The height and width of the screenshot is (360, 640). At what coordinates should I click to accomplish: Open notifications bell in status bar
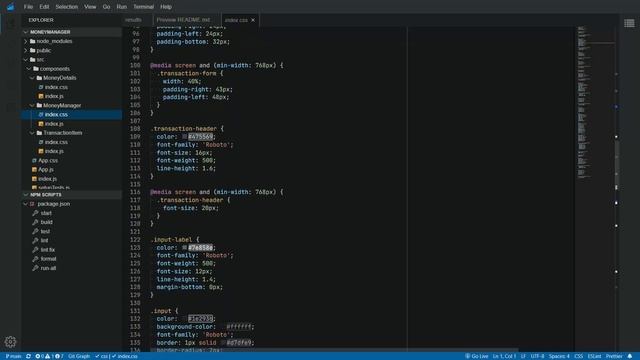pyautogui.click(x=630, y=356)
